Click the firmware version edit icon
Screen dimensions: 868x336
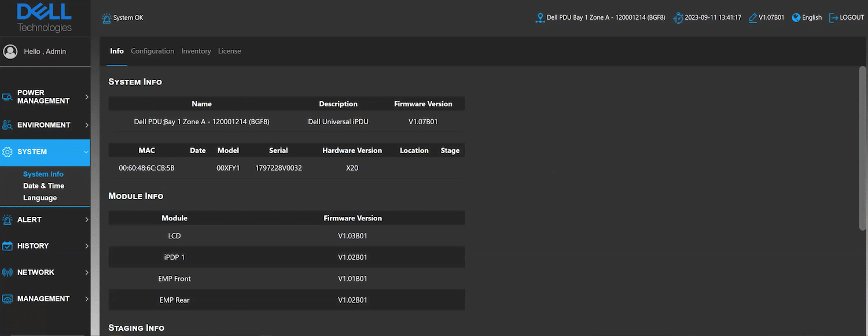[x=753, y=18]
